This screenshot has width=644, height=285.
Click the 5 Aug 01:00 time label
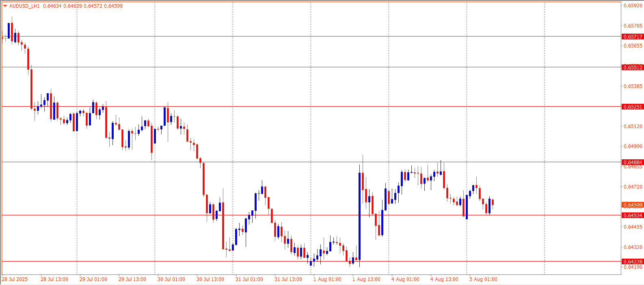[x=483, y=279]
